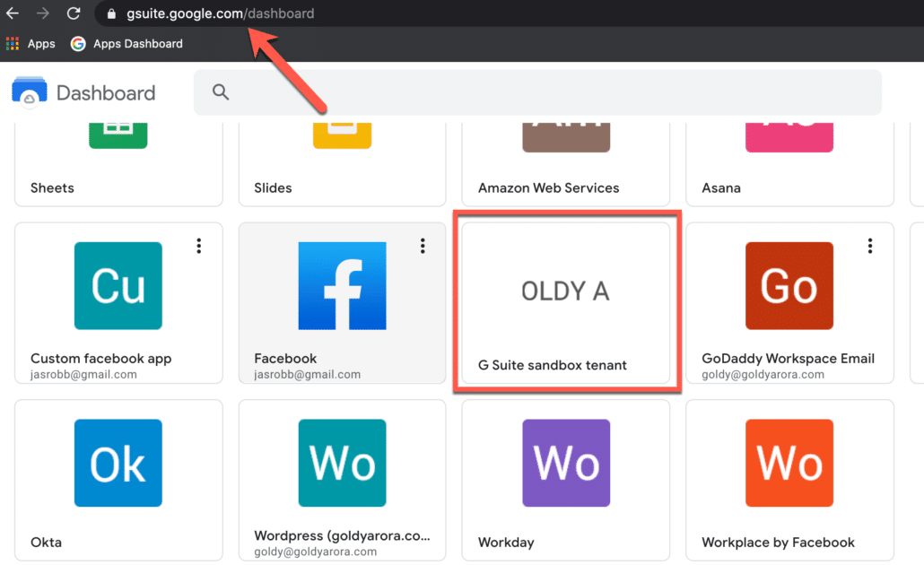Launch the Go GoDaddy Workspace Email icon
This screenshot has height=565, width=924.
pos(789,286)
